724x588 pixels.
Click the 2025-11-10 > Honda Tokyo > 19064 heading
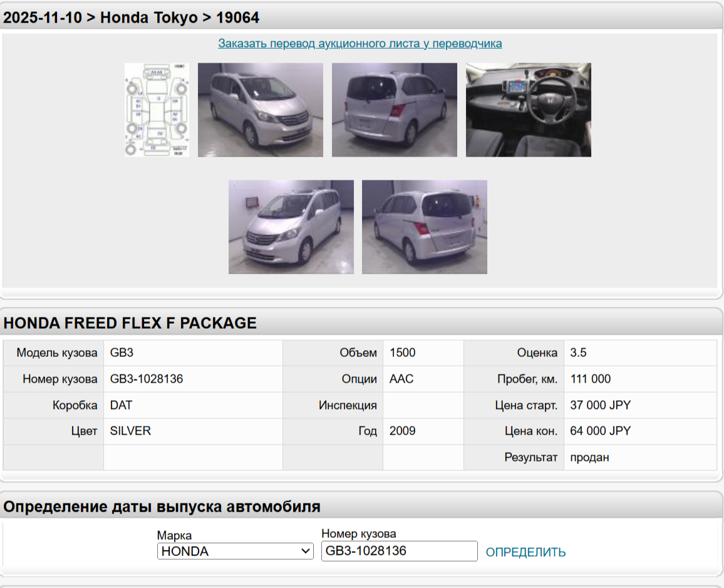click(x=131, y=18)
